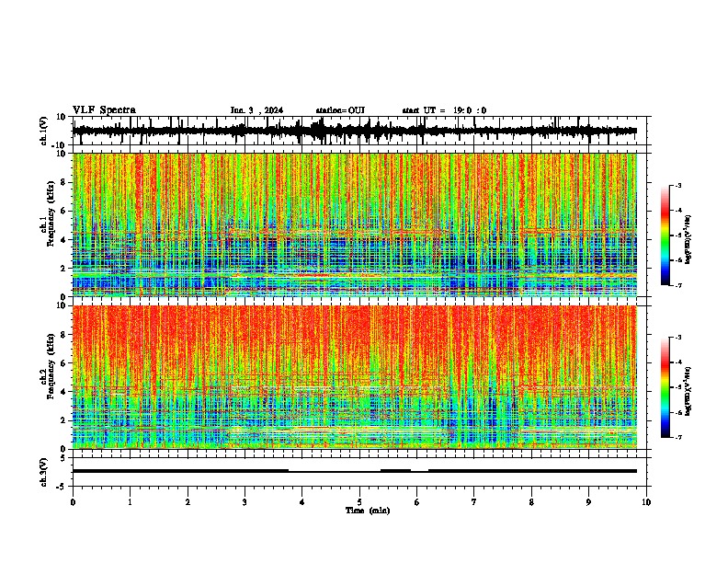Click the "-7" tick on ch.2 colorbar
The image size is (728, 563).
[677, 437]
